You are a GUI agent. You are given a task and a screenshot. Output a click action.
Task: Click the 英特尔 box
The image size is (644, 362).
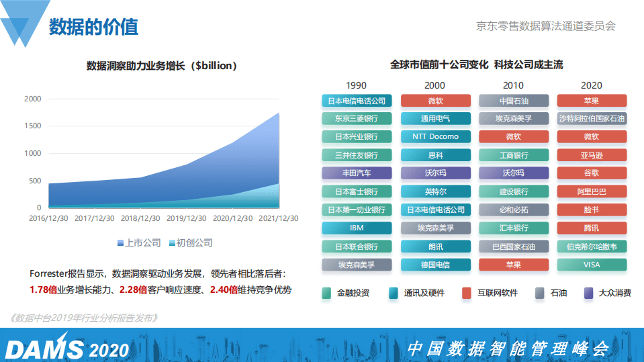click(x=435, y=191)
